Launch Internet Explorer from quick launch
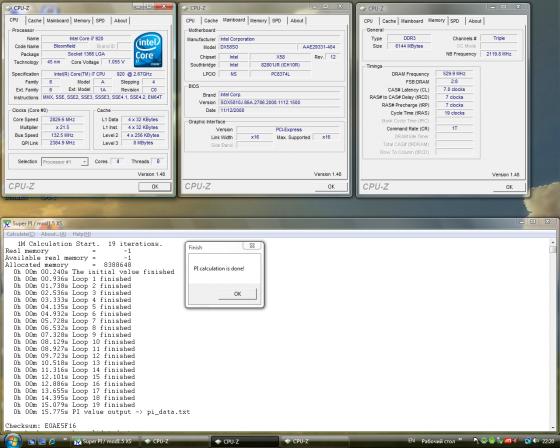Image resolution: width=560 pixels, height=448 pixels. coord(52,442)
